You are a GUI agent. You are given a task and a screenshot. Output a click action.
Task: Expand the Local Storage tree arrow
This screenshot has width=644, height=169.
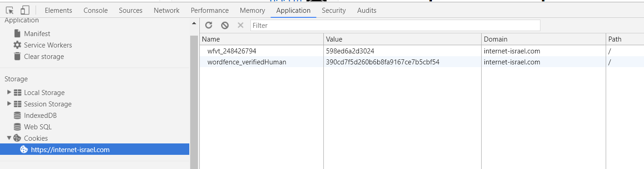point(9,92)
